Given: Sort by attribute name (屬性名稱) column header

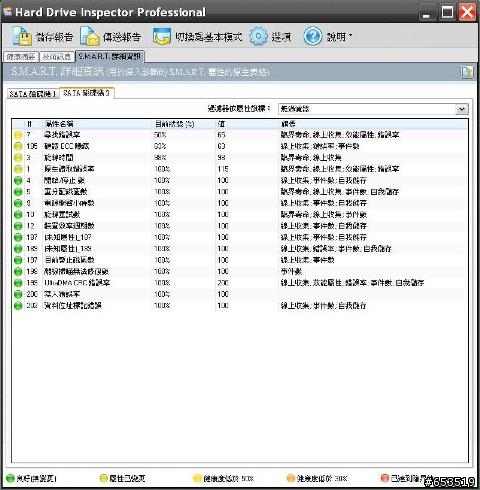Looking at the screenshot, I should (59, 124).
